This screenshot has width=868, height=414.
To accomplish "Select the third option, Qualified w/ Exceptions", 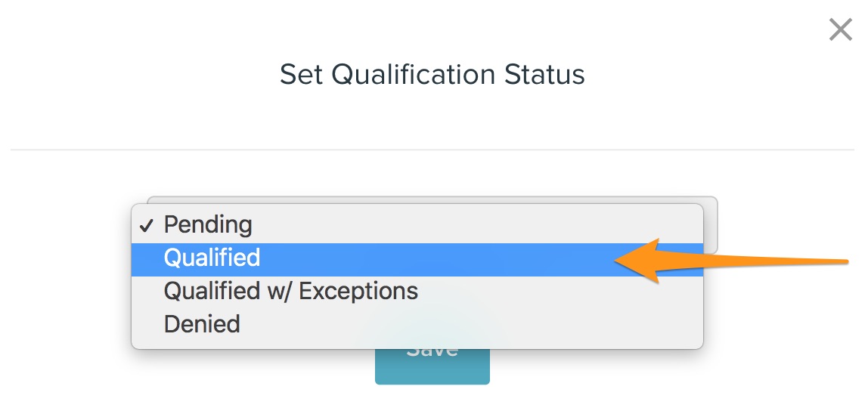I will click(x=290, y=292).
